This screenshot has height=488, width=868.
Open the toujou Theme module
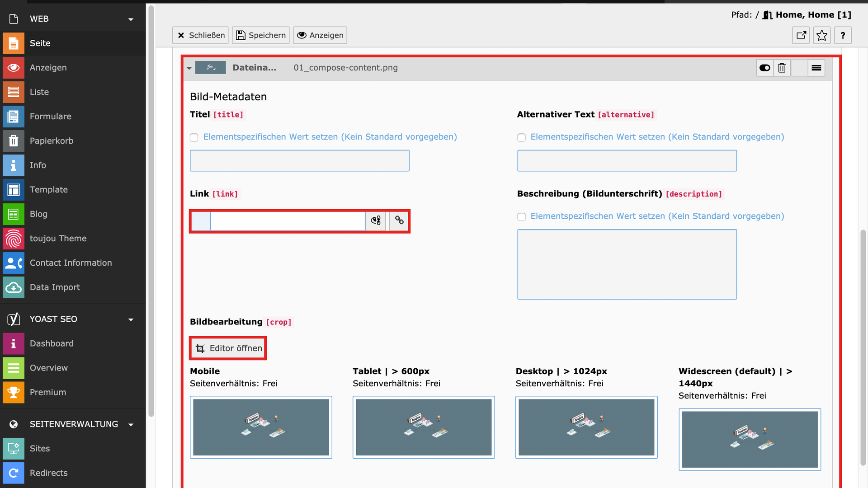58,239
